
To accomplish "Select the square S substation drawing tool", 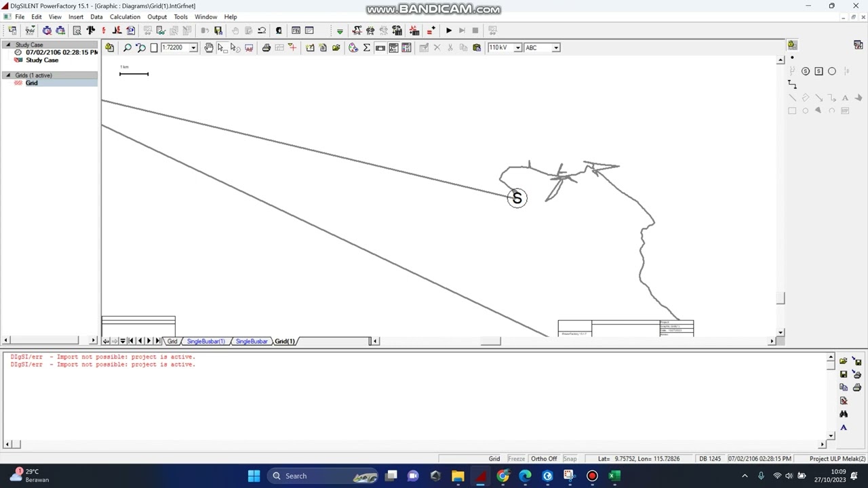I will pyautogui.click(x=818, y=71).
